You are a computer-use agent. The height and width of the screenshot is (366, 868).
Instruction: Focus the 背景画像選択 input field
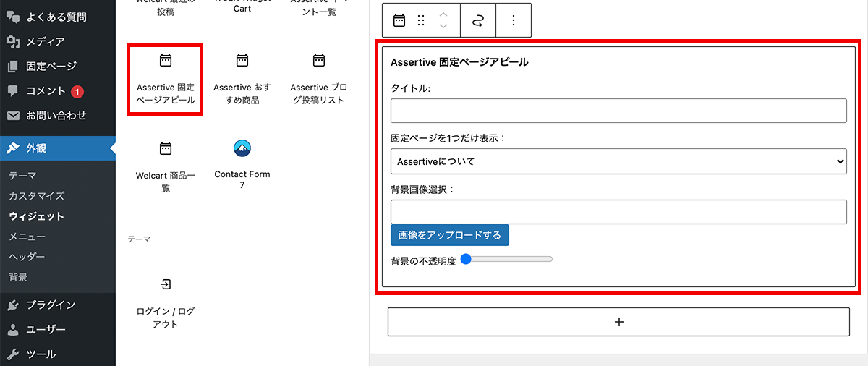tap(618, 212)
